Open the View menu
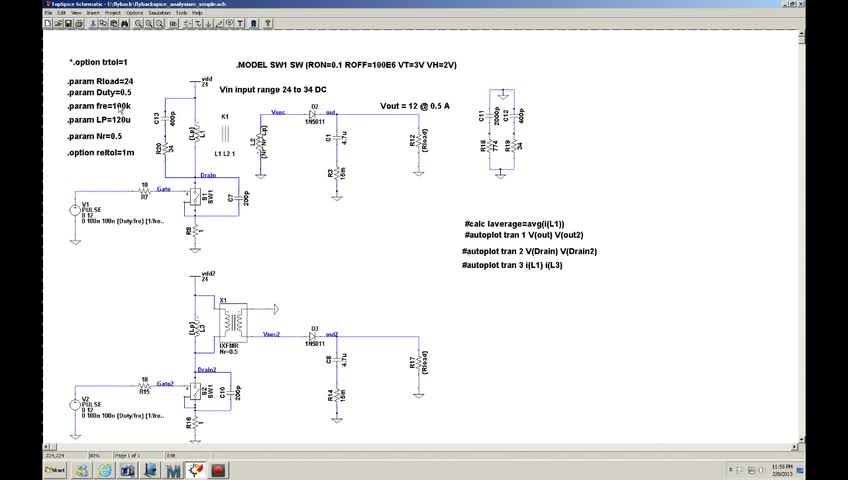Screen dimensions: 848x480 76,13
